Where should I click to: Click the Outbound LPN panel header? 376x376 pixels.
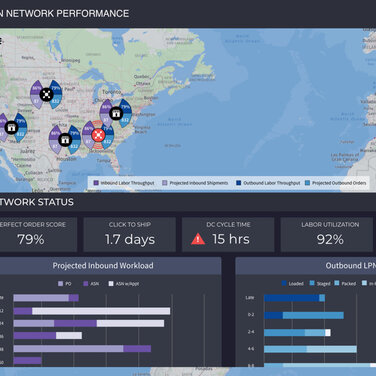306,266
